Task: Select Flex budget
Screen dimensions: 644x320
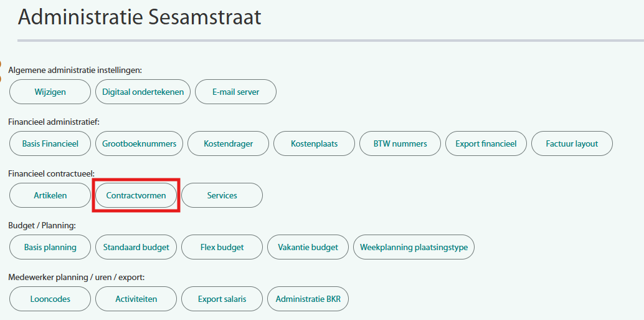Action: 222,247
